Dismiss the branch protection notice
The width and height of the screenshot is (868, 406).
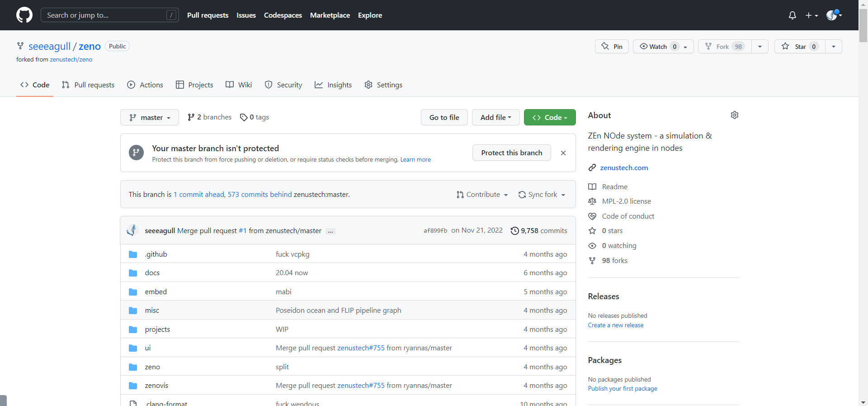pos(563,153)
